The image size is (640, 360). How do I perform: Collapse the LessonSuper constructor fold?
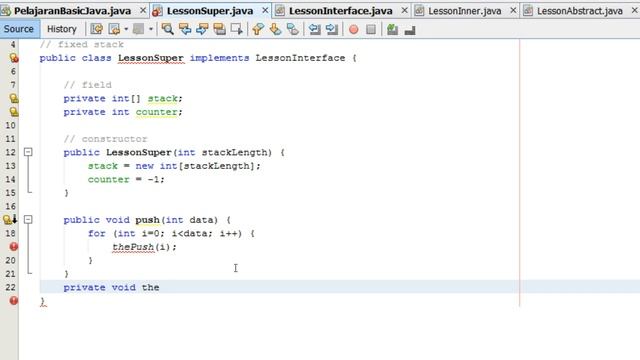28,152
